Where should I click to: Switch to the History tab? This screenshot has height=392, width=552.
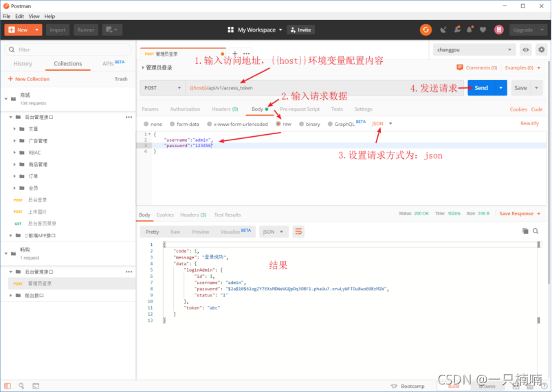23,64
